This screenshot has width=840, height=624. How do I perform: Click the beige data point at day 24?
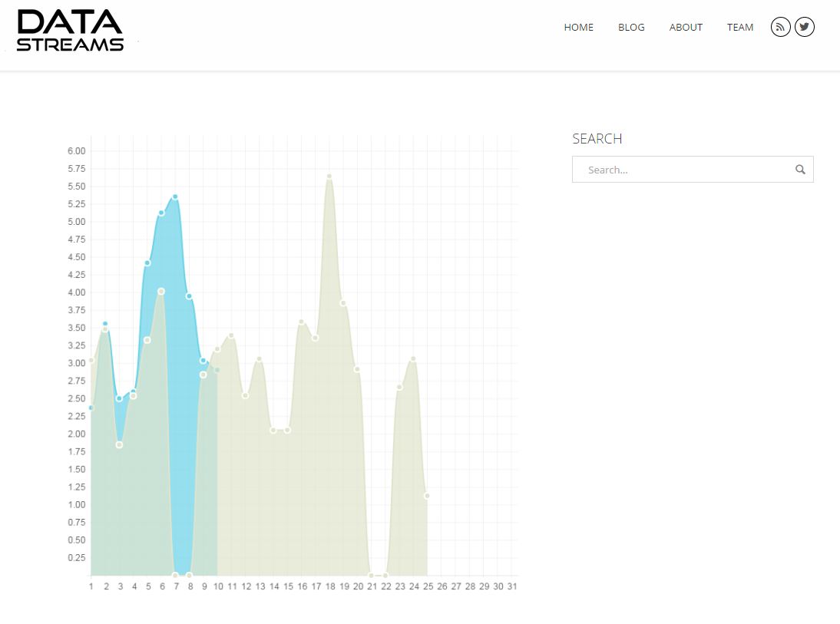pyautogui.click(x=413, y=359)
